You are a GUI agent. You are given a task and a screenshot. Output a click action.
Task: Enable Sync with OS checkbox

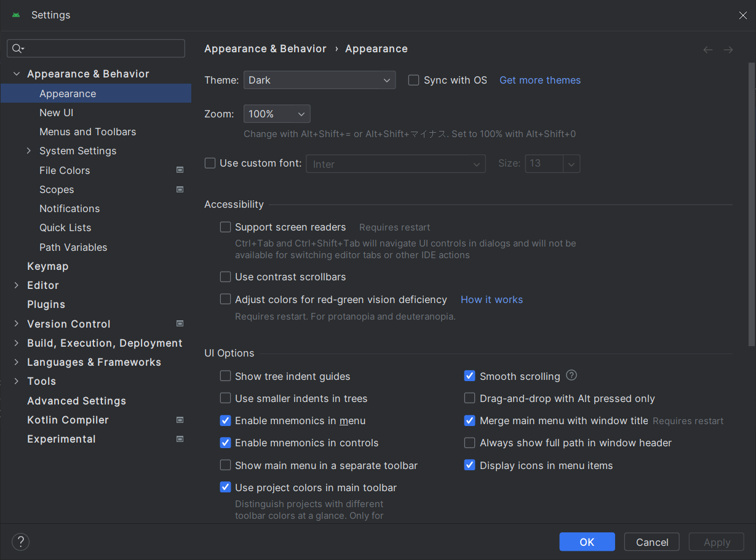414,80
